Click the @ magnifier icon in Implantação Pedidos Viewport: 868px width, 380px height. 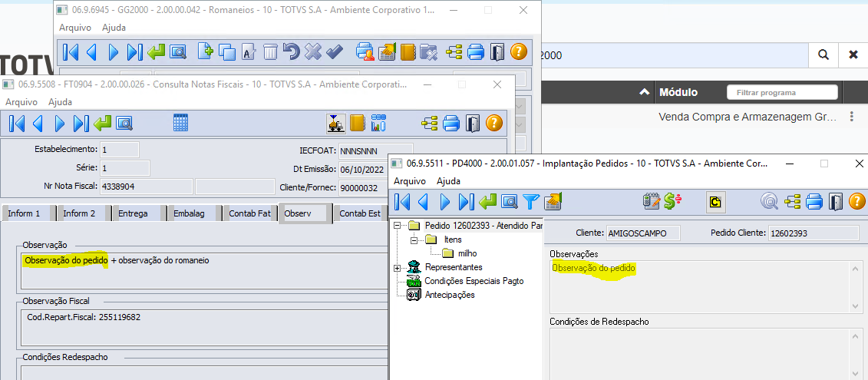coord(768,202)
